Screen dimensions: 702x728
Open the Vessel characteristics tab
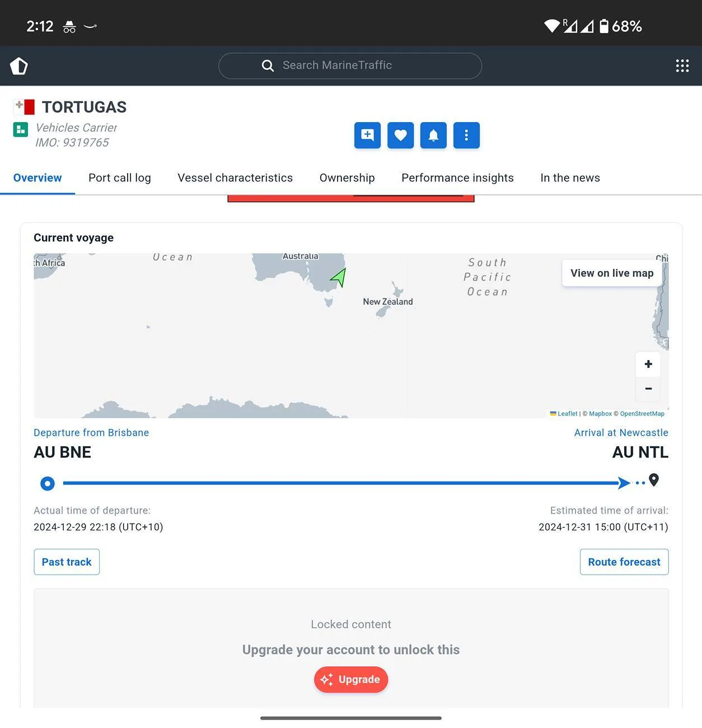[235, 178]
